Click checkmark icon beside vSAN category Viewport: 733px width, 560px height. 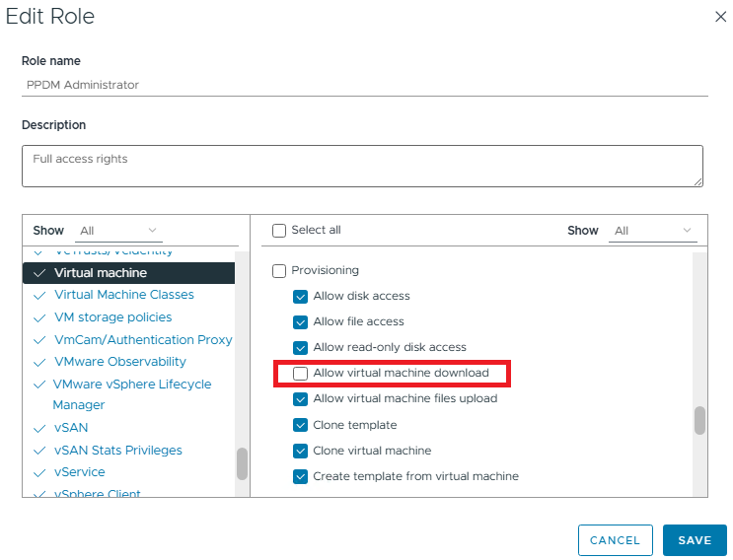click(x=39, y=429)
